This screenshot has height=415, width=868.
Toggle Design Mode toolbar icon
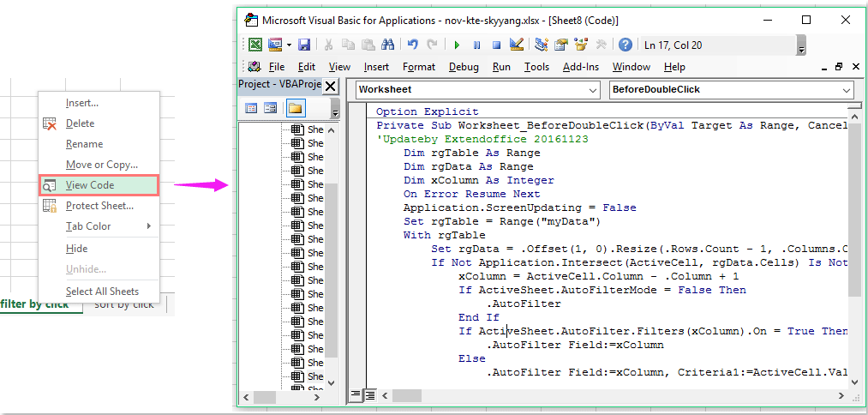[x=517, y=45]
